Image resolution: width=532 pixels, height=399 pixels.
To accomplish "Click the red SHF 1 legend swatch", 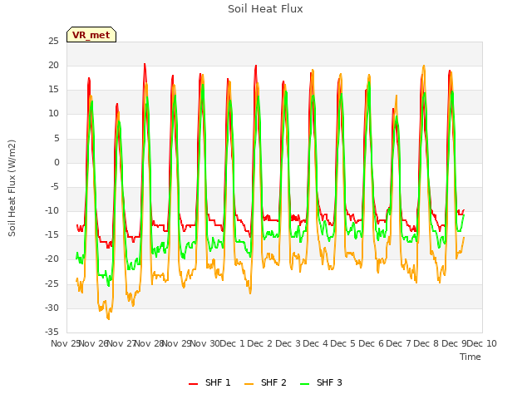I will click(x=193, y=384).
